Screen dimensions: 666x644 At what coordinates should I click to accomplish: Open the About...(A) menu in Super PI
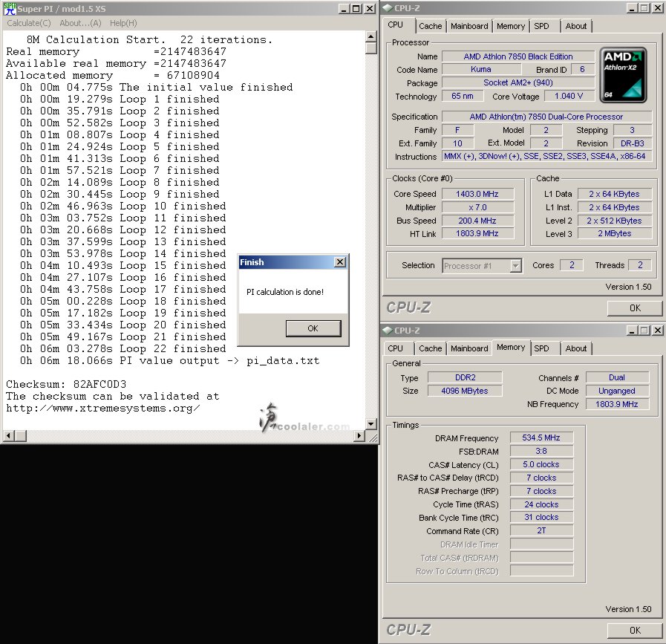click(80, 23)
